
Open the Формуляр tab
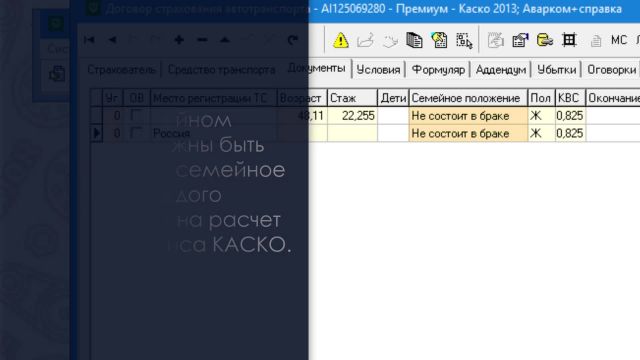[438, 70]
